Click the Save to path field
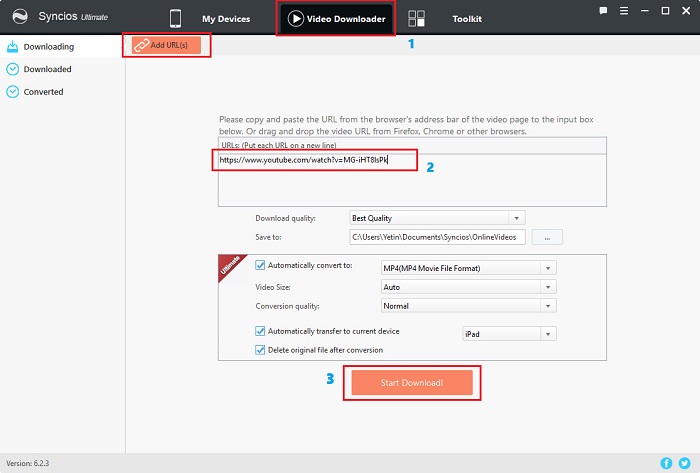Screen dimensions: 700x473 pos(437,237)
